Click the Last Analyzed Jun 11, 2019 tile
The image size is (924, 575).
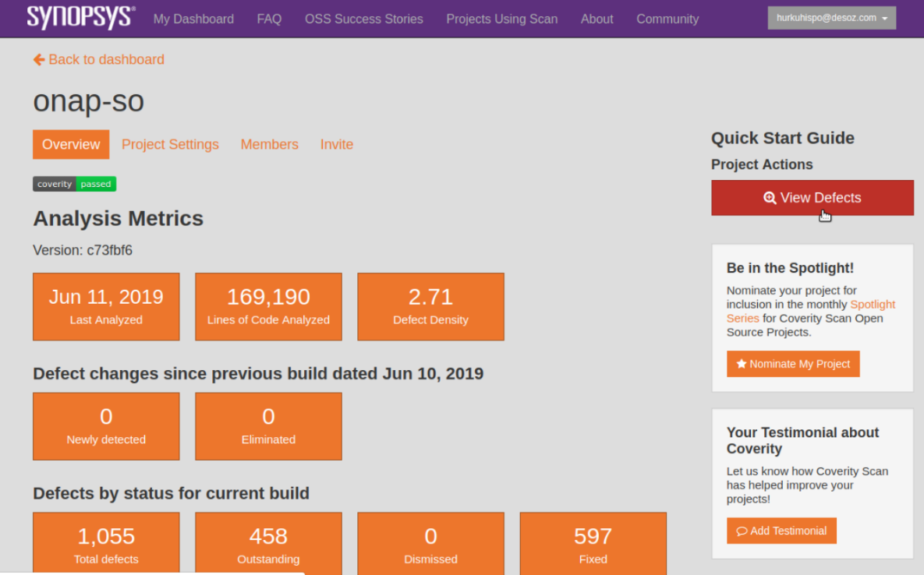coord(106,307)
